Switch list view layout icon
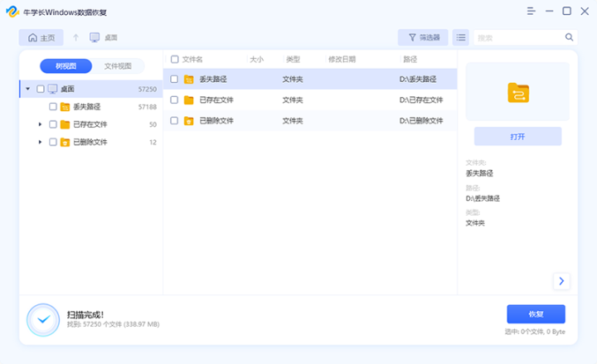The image size is (597, 364). tap(461, 37)
